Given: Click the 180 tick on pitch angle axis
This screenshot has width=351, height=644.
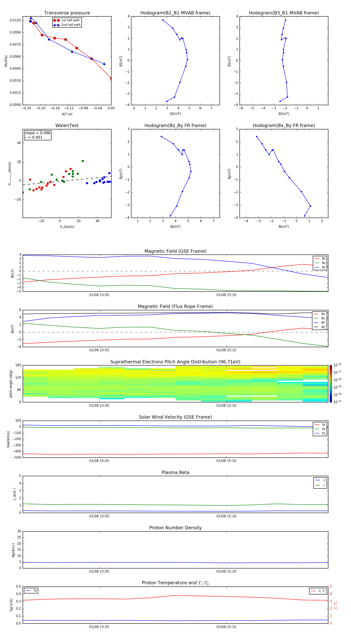Looking at the screenshot, I should click(18, 365).
